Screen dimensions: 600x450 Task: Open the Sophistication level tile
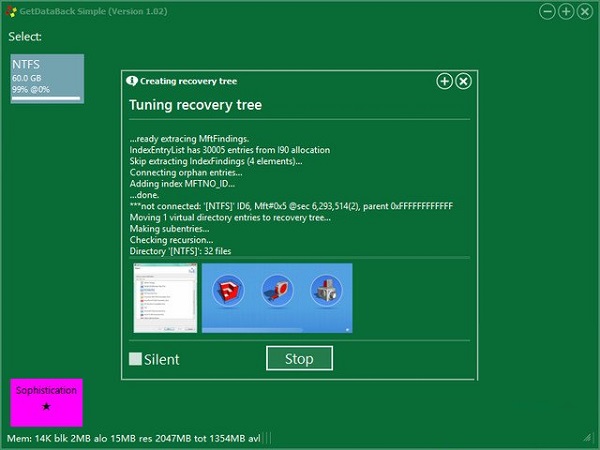46,402
